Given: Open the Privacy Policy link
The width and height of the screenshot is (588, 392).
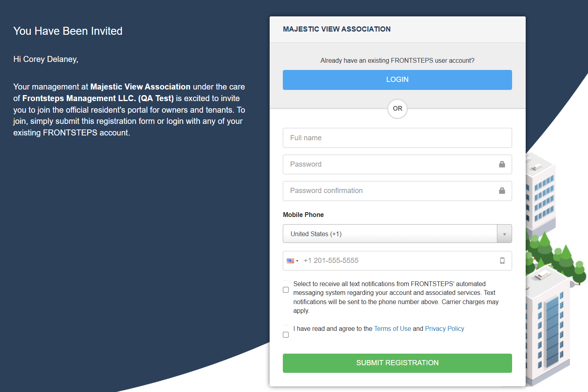Looking at the screenshot, I should (x=445, y=328).
